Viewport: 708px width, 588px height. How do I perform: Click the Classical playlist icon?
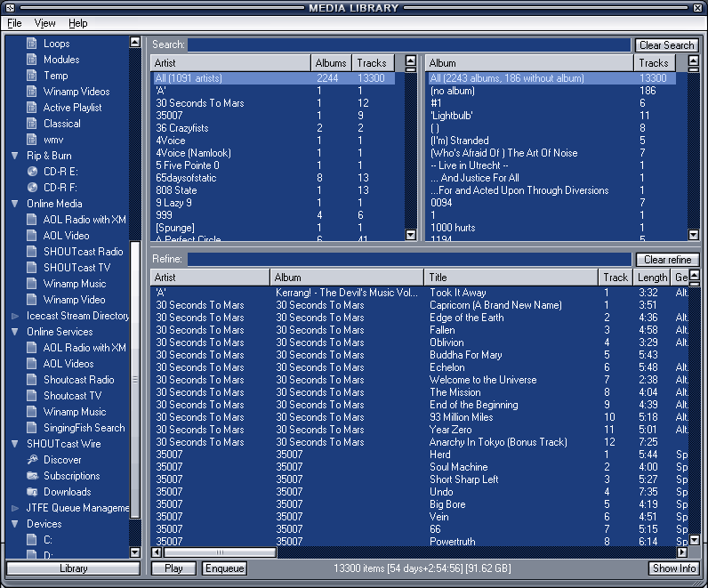[x=32, y=124]
